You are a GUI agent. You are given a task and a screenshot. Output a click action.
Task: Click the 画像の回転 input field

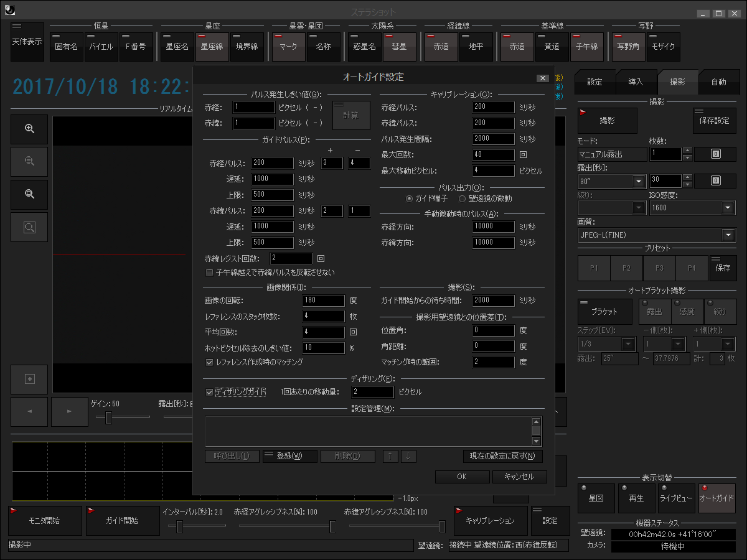point(323,301)
